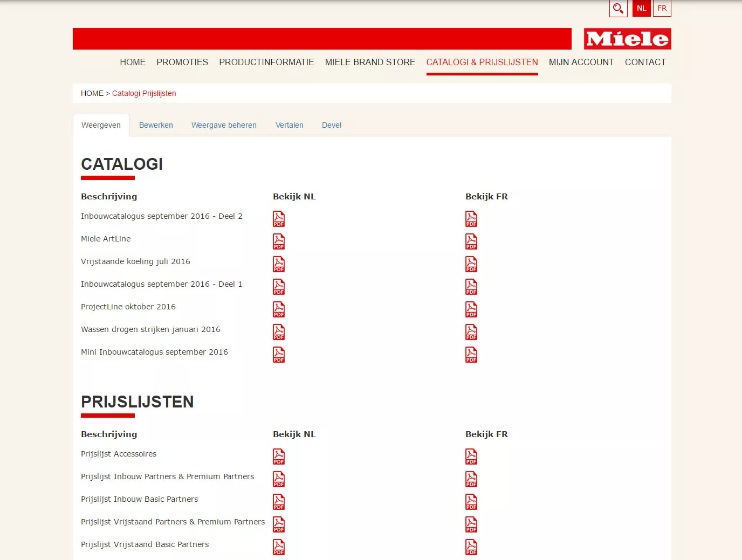Screen dimensions: 742x560
Task: Switch site language to NL
Action: (x=641, y=8)
